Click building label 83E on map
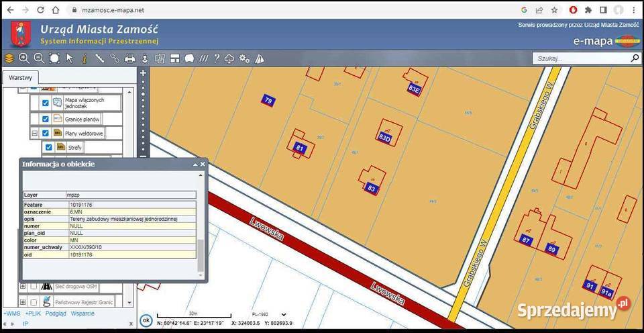 414,90
